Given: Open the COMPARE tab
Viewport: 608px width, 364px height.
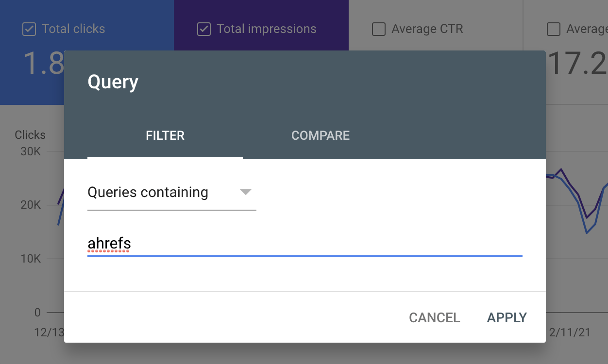Looking at the screenshot, I should 321,135.
